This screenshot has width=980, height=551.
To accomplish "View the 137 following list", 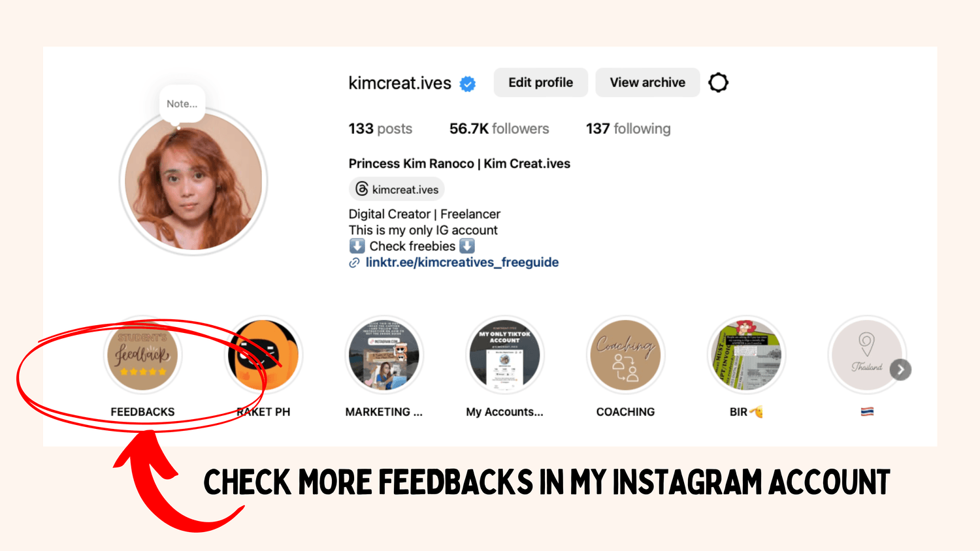I will (628, 129).
